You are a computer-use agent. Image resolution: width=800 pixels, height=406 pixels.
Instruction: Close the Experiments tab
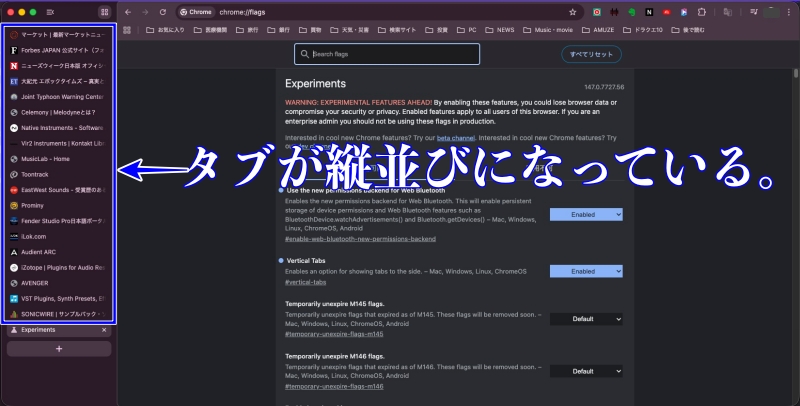(x=104, y=329)
